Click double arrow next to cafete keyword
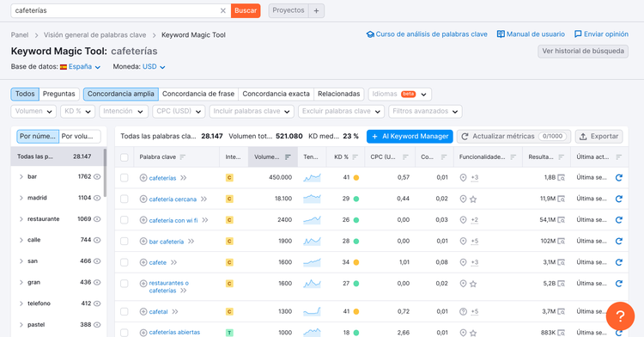The height and width of the screenshot is (337, 644). coord(173,262)
